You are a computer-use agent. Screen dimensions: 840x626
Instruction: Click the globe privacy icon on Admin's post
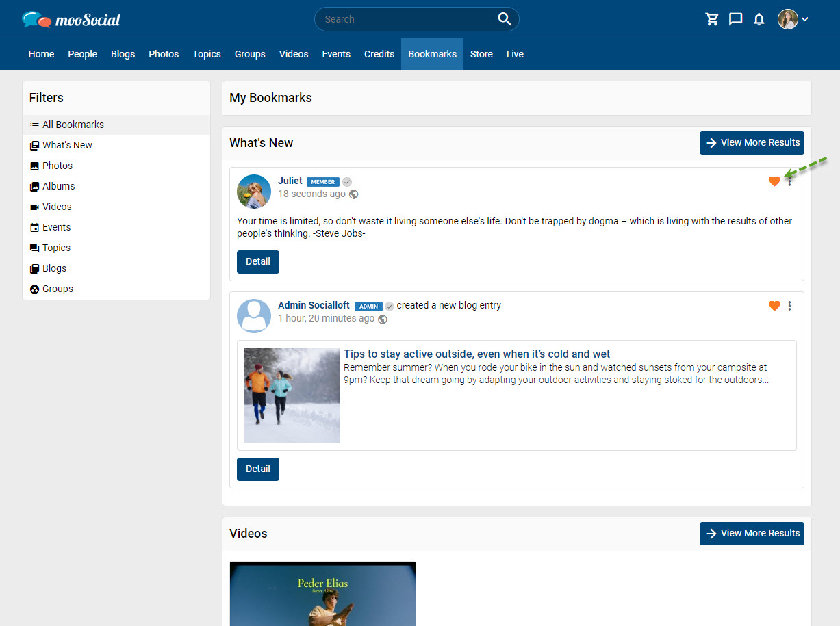[x=383, y=319]
